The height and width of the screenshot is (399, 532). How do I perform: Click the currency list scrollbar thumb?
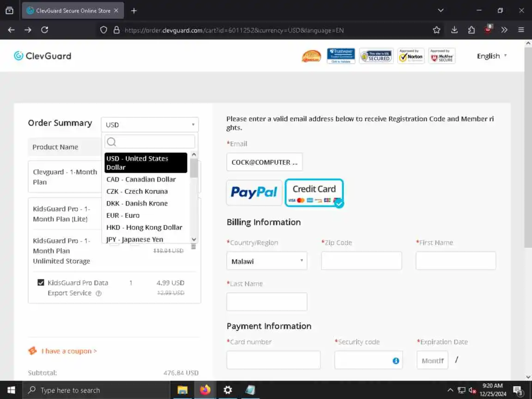click(x=194, y=168)
